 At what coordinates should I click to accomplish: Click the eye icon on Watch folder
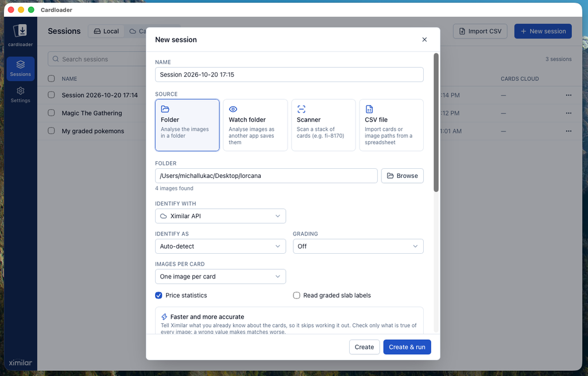(233, 109)
